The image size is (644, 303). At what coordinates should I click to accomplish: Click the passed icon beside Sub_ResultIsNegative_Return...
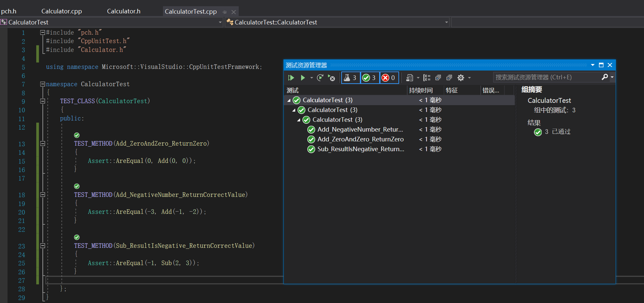pyautogui.click(x=311, y=149)
